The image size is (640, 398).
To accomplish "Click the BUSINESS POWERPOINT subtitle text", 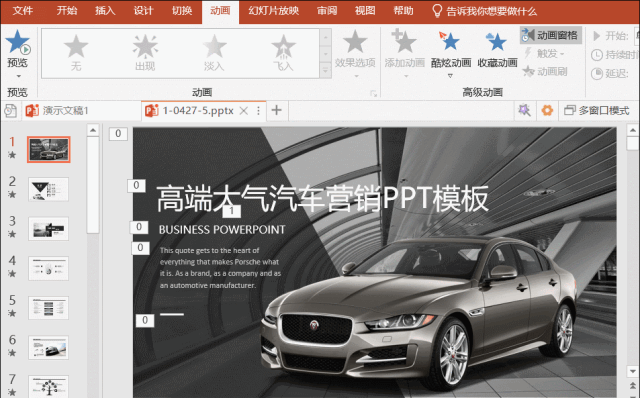I will (222, 229).
